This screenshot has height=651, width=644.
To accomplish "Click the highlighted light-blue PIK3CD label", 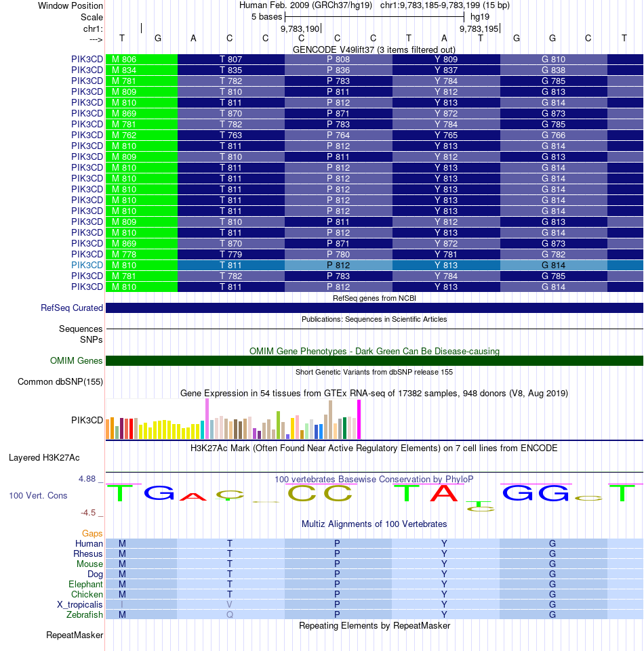I will coord(87,265).
